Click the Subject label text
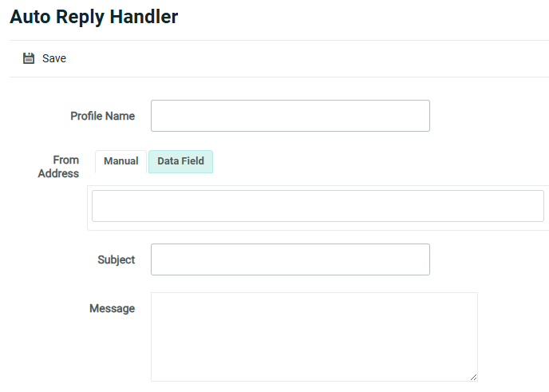This screenshot has width=549, height=392. [116, 259]
